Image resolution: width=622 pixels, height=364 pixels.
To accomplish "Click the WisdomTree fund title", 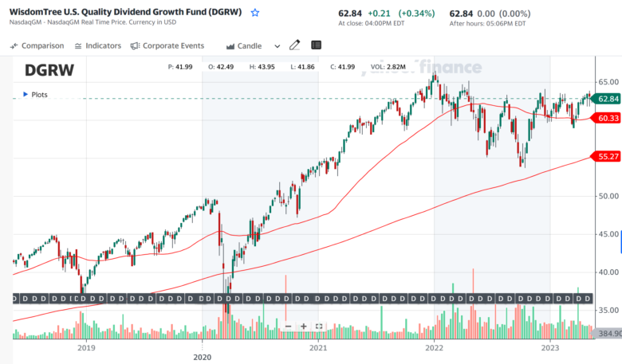I will [x=125, y=12].
